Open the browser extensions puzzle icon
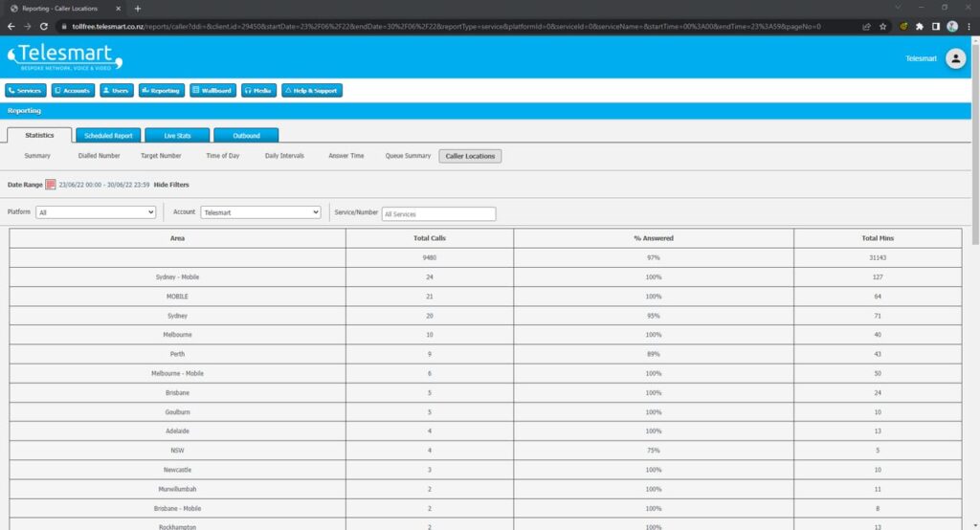This screenshot has width=980, height=530. coord(920,26)
